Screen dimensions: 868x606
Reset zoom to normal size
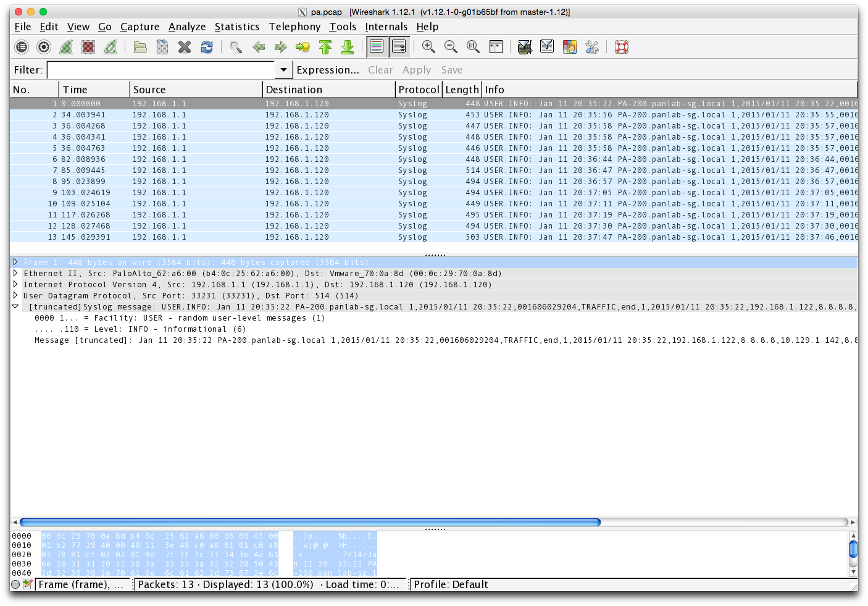pyautogui.click(x=472, y=46)
